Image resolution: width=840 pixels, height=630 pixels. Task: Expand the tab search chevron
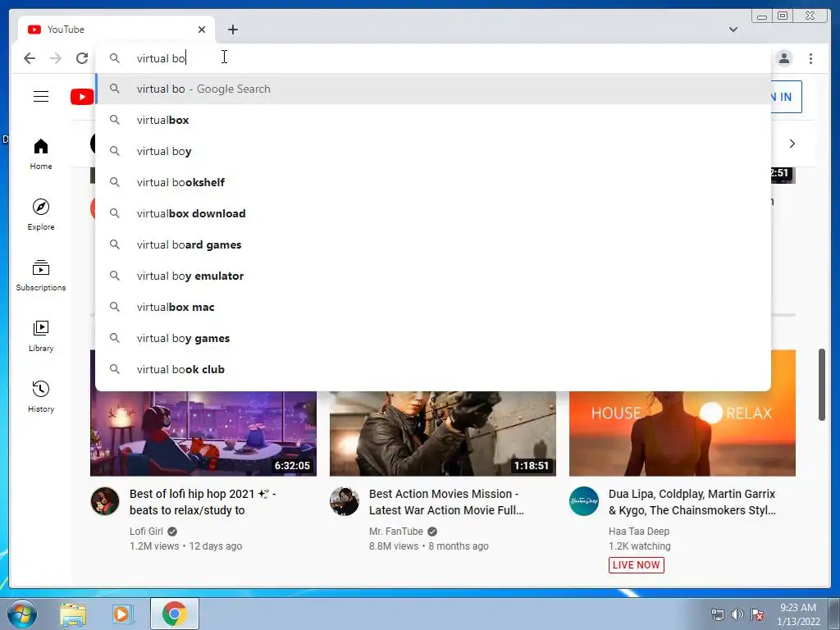point(733,30)
